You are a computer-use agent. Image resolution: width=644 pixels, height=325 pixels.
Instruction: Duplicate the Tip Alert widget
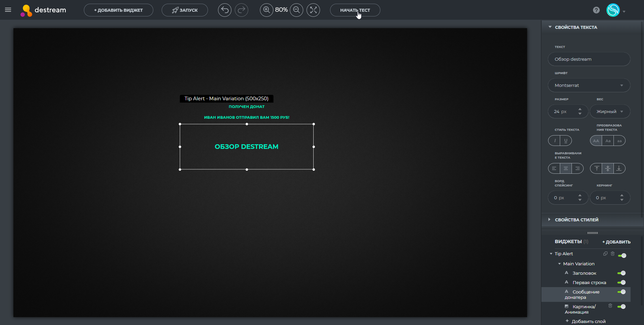[x=605, y=254]
